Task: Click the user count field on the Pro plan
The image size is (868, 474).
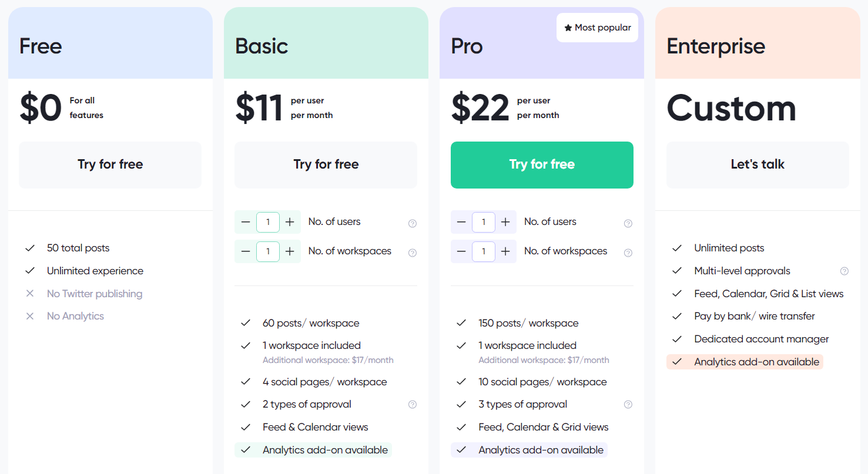Action: point(484,222)
